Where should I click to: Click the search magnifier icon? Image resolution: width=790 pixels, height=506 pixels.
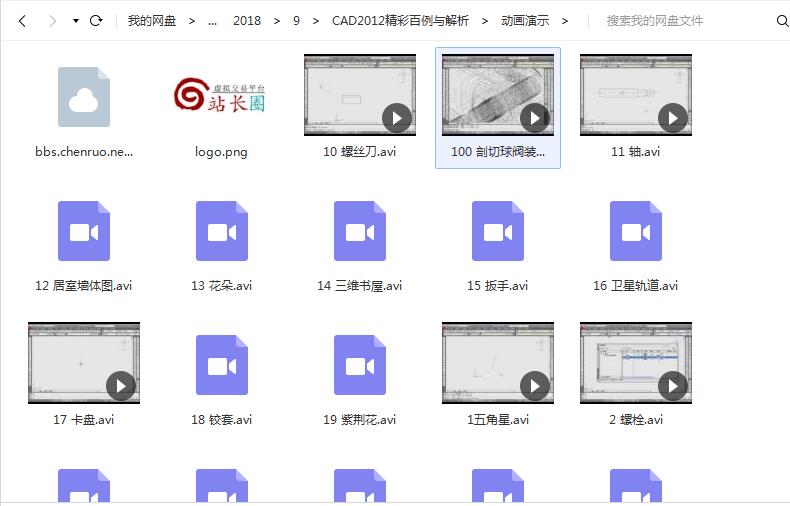tap(782, 21)
